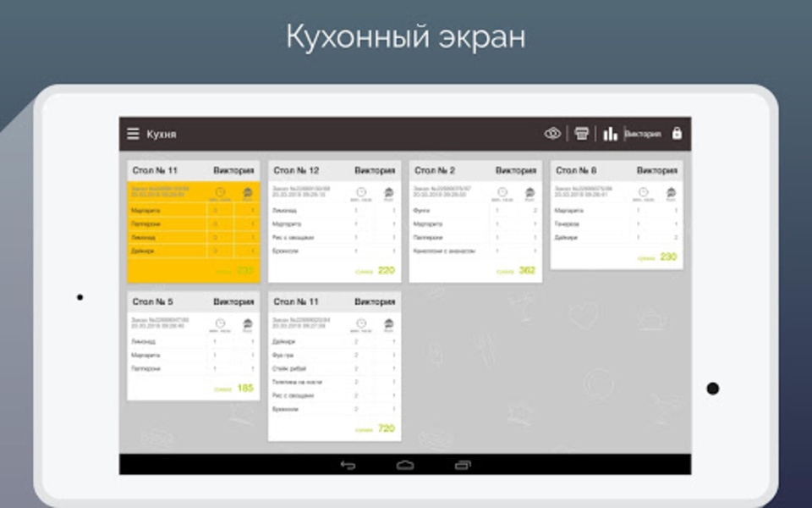Tap the Android home navigation button
The height and width of the screenshot is (508, 812).
[405, 465]
